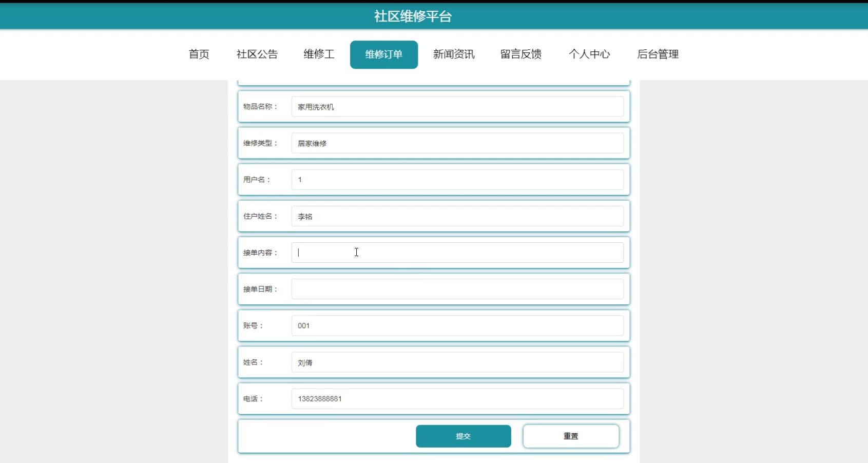
Task: Select the 维修订单 repair orders tab
Action: [x=383, y=54]
